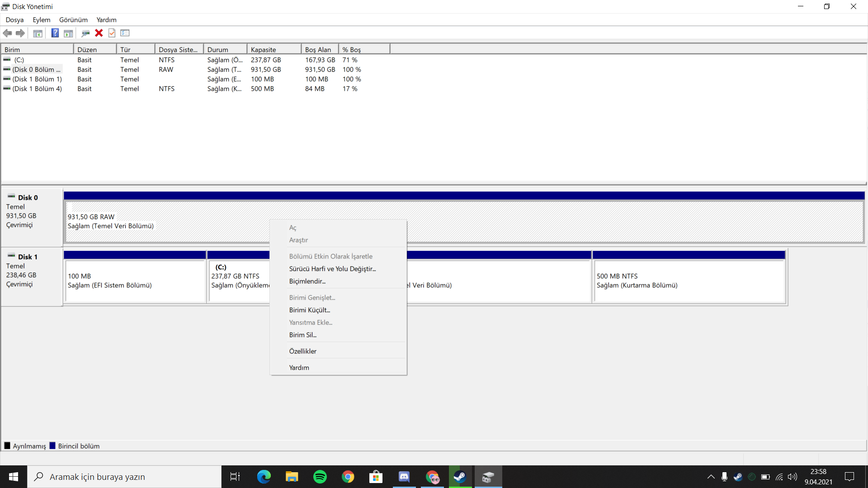Click the back arrow toolbar icon
The image size is (868, 488).
[7, 33]
